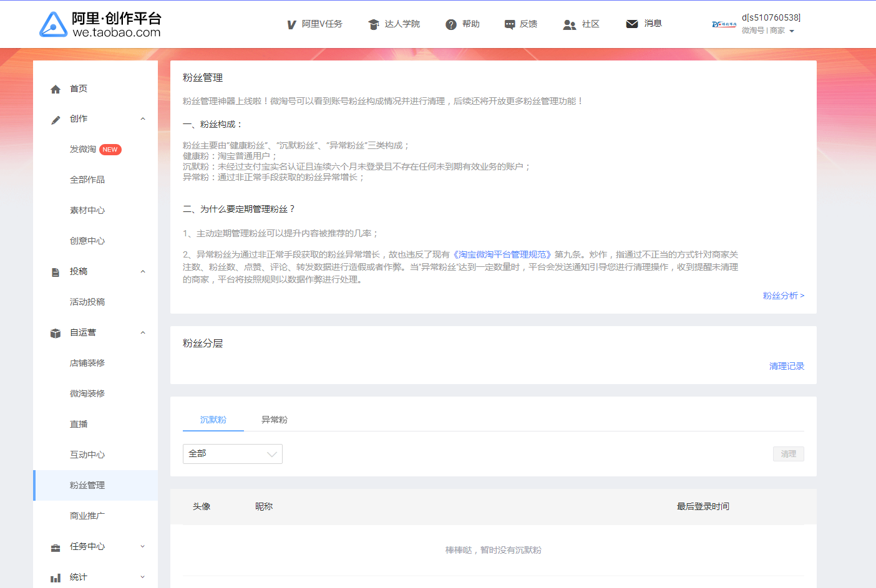Collapse the 创作 sidebar section

click(x=143, y=119)
